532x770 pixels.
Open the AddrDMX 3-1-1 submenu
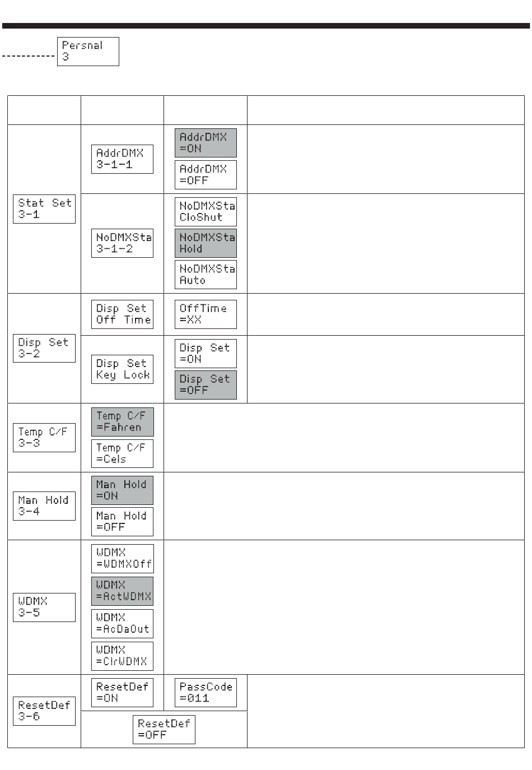[x=122, y=159]
